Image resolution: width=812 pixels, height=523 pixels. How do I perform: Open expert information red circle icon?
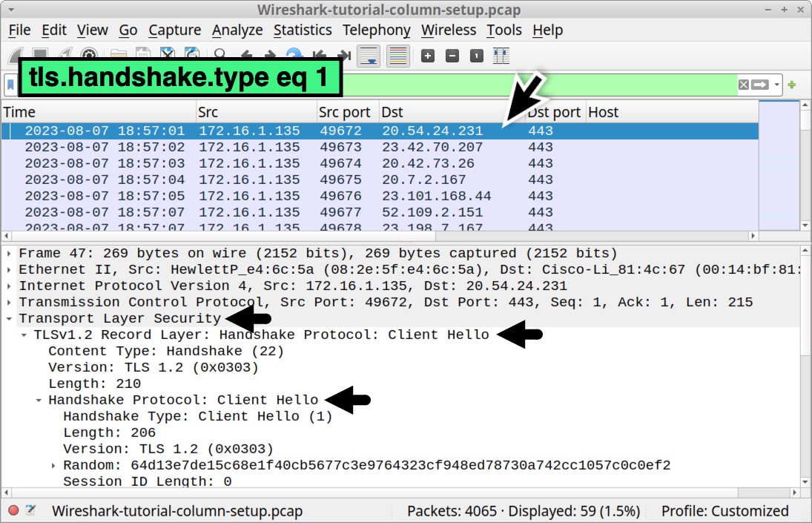[x=14, y=510]
